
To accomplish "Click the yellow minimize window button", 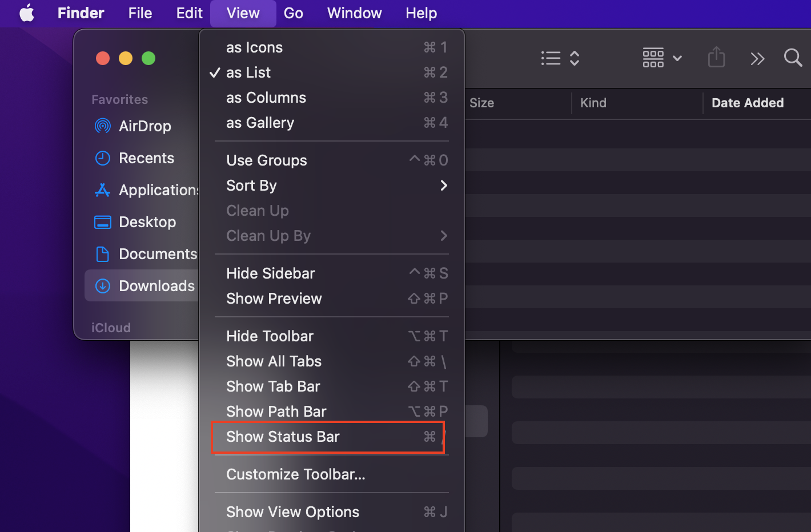I will pyautogui.click(x=126, y=58).
